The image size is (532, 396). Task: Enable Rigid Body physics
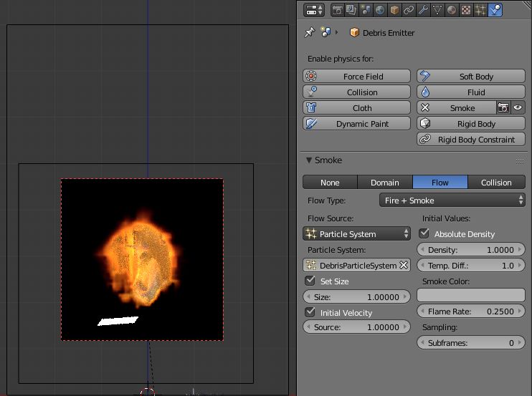click(471, 124)
